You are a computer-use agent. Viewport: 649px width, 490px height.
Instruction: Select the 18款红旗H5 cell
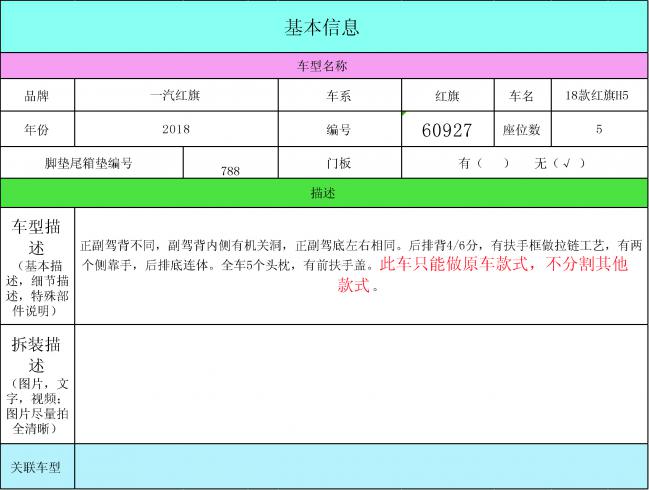coord(600,95)
